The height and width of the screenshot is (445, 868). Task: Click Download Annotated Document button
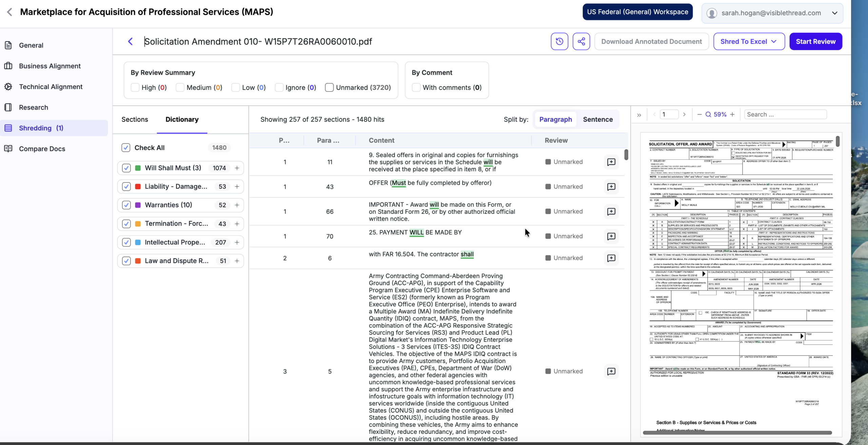pos(651,41)
